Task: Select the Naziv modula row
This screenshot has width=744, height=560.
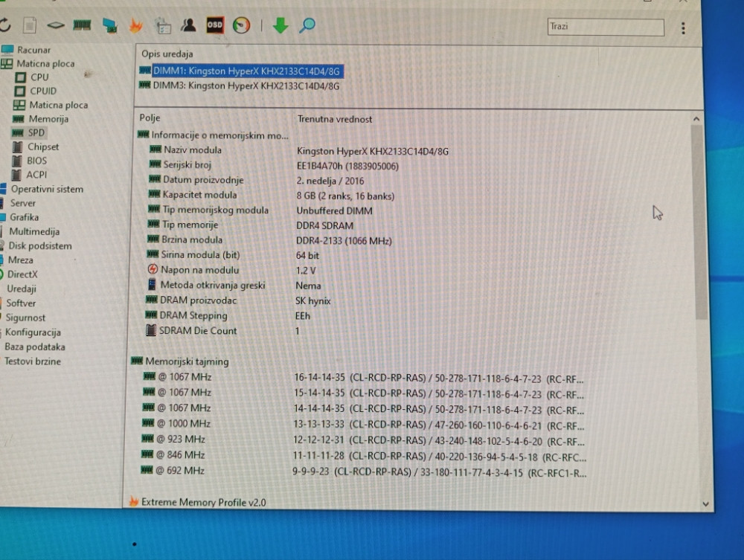Action: 300,151
